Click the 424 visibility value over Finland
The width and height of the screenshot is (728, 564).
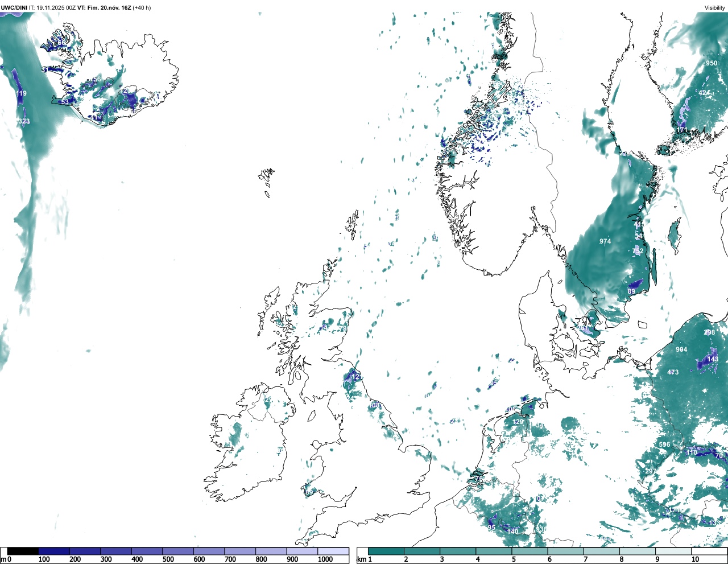coord(704,93)
